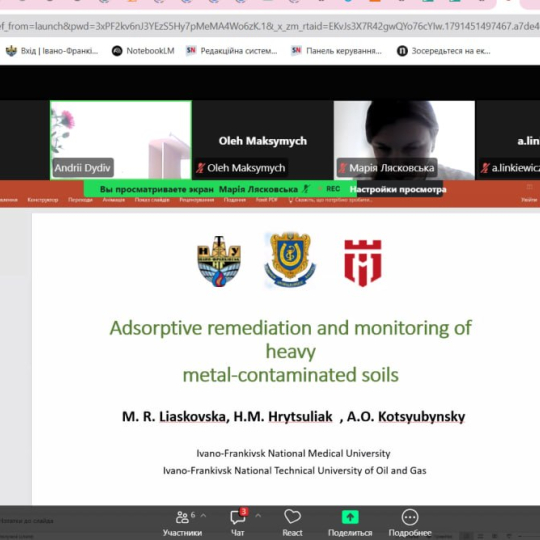This screenshot has width=540, height=540.
Task: Click the blue-yellow medical university crest
Action: click(290, 259)
